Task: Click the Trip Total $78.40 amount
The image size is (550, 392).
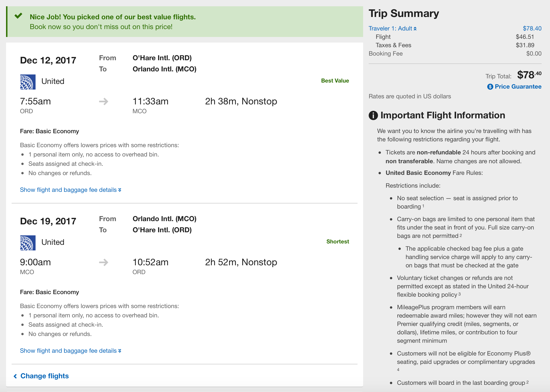Action: (x=529, y=75)
